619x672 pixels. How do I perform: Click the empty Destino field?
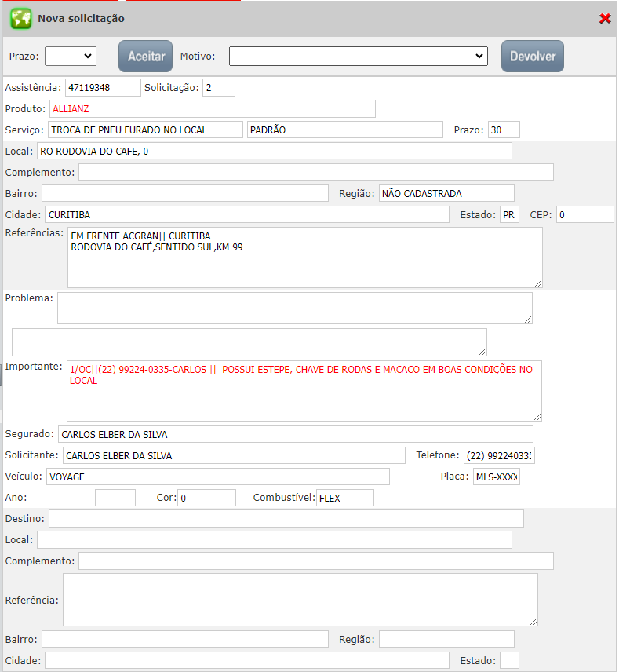point(286,518)
